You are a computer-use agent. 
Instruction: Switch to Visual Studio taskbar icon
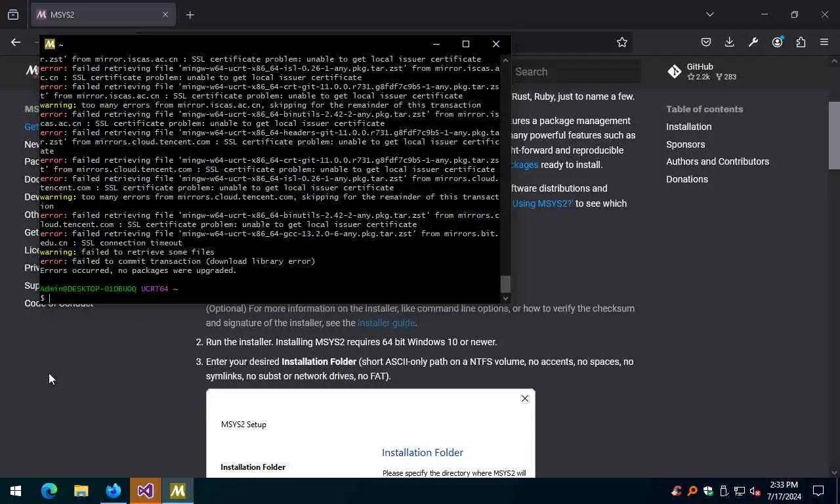point(146,491)
